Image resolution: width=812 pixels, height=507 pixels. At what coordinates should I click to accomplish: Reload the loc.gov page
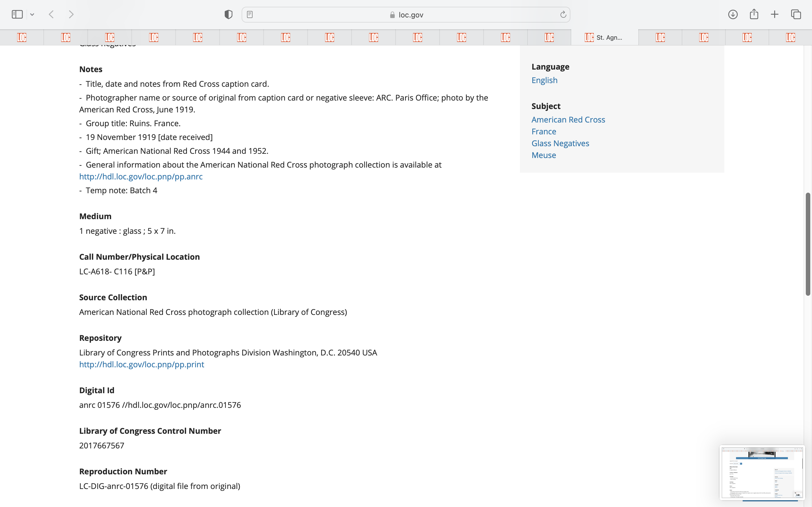pyautogui.click(x=563, y=14)
